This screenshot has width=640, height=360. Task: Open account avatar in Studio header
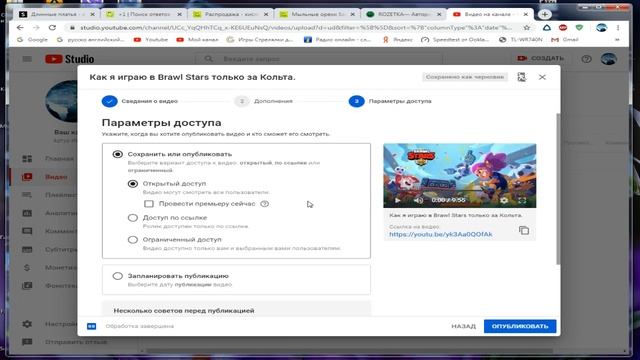tap(609, 59)
